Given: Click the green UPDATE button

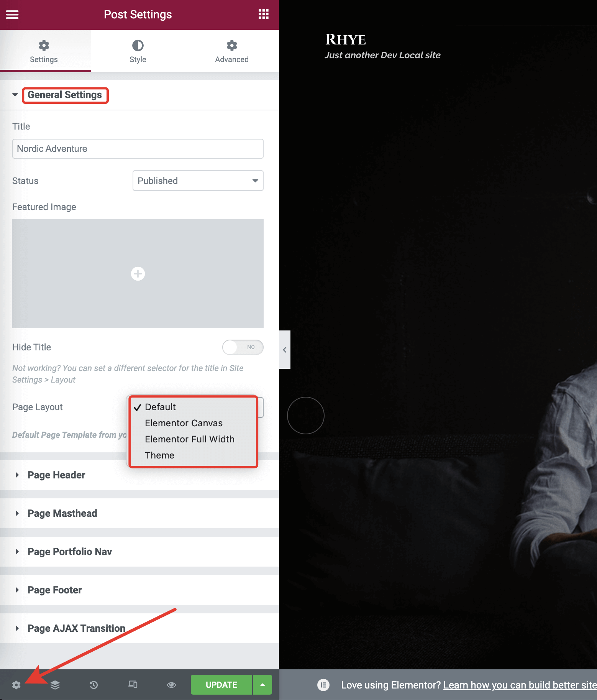Looking at the screenshot, I should tap(221, 685).
